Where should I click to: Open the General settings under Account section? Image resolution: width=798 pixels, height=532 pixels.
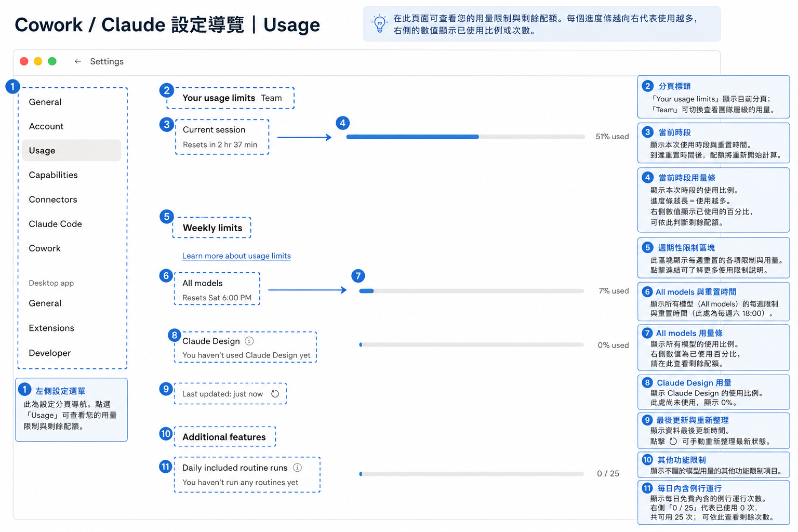click(45, 102)
